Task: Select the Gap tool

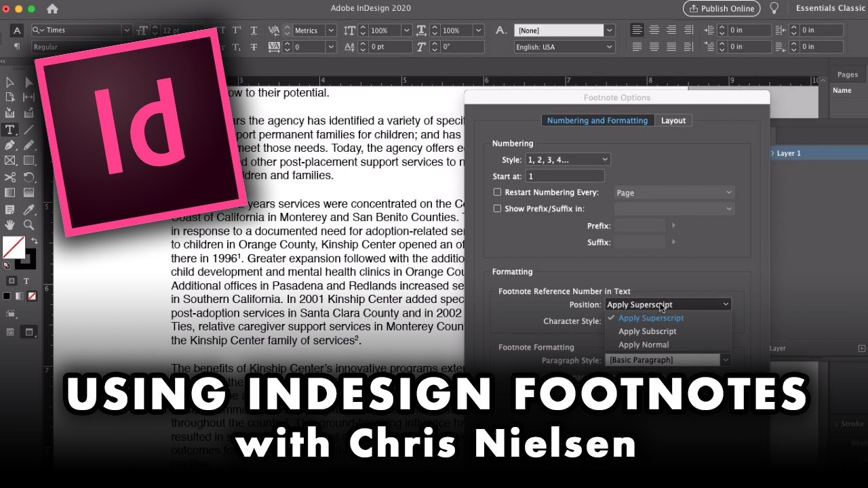Action: [29, 98]
